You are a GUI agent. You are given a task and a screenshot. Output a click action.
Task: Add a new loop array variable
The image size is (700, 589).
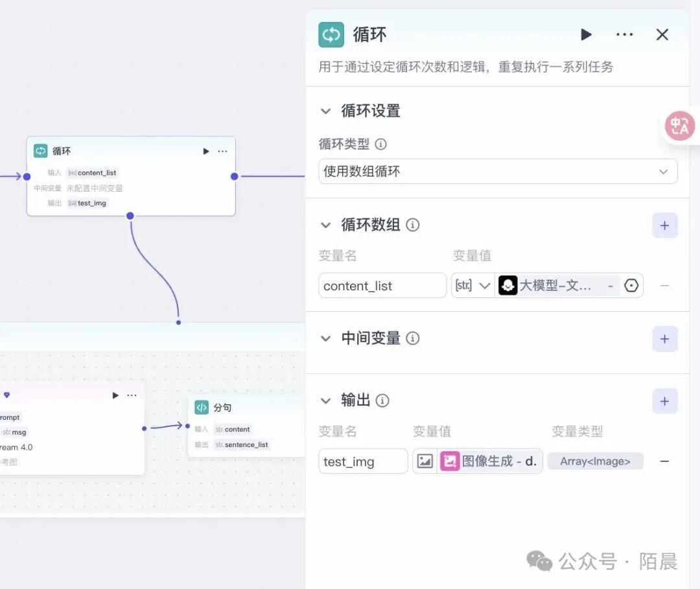pyautogui.click(x=664, y=225)
